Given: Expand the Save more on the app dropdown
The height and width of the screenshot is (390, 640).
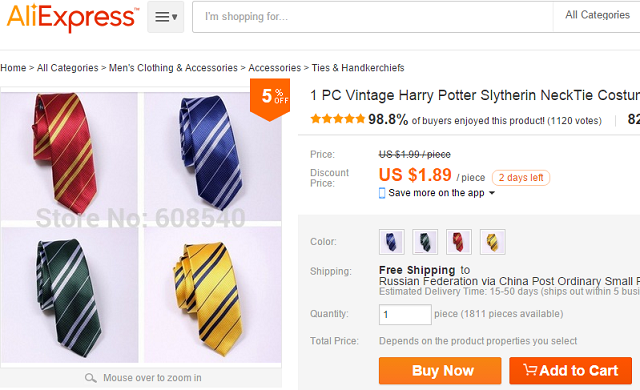Looking at the screenshot, I should tap(492, 193).
